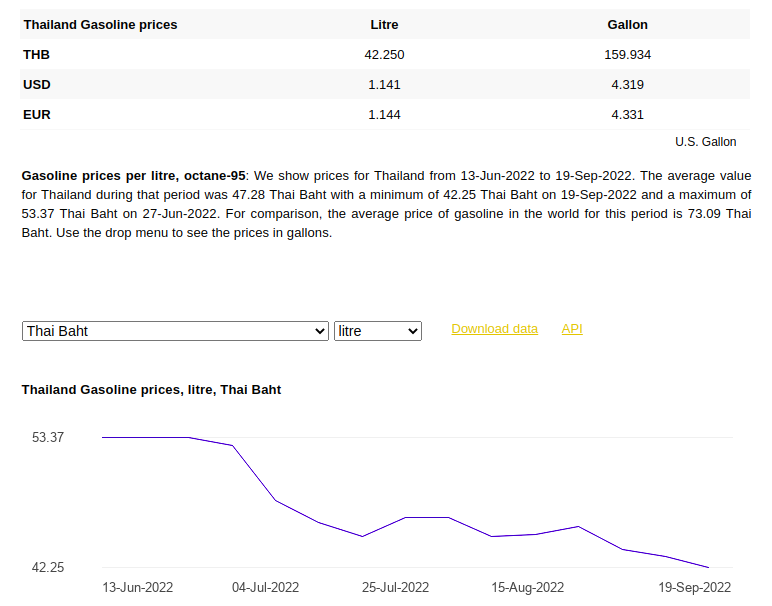This screenshot has width=772, height=606.
Task: Click the Gallon column header
Action: [x=627, y=25]
